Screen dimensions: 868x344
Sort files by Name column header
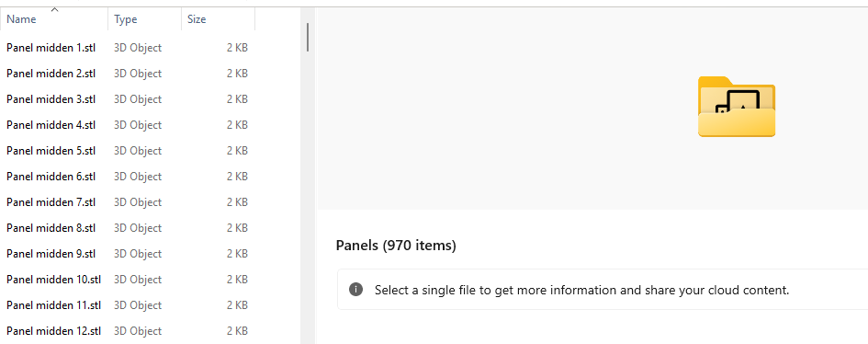pos(54,19)
